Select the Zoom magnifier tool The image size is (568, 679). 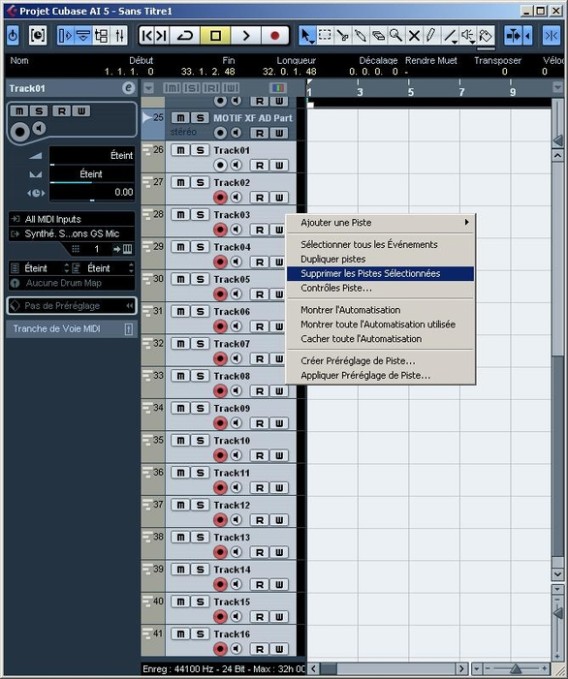pos(396,36)
